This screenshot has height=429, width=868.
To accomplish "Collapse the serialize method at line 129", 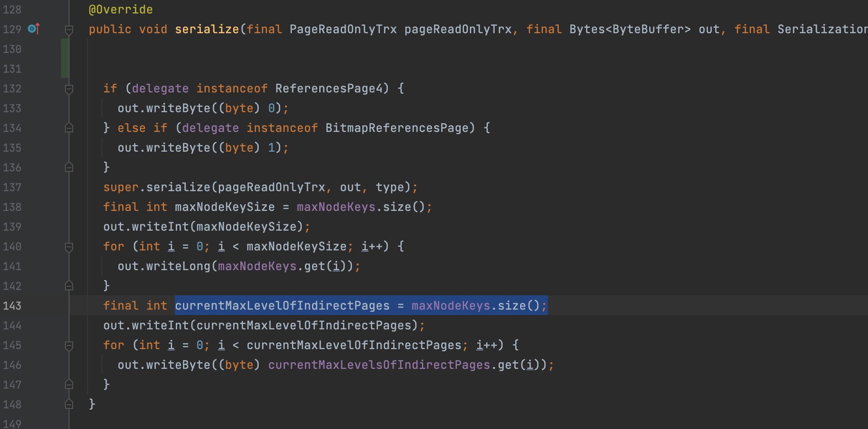I will (69, 30).
